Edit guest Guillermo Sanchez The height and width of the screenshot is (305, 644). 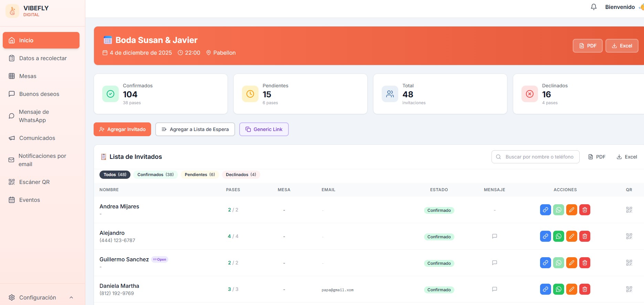(572, 263)
